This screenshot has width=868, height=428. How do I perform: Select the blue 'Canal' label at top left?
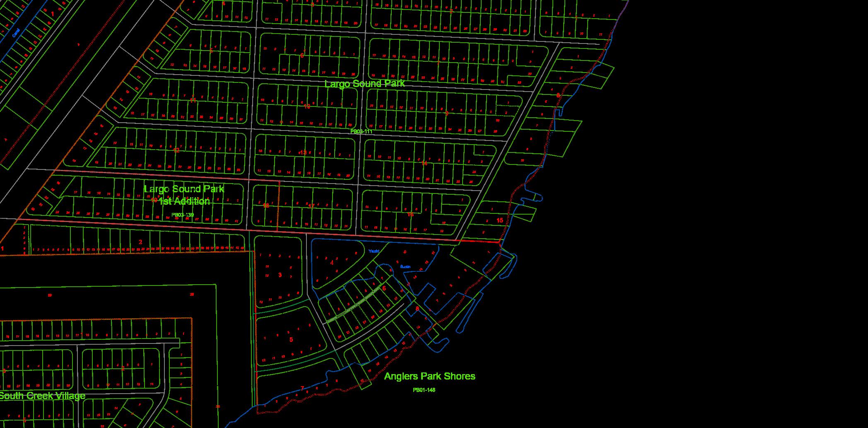[x=16, y=33]
